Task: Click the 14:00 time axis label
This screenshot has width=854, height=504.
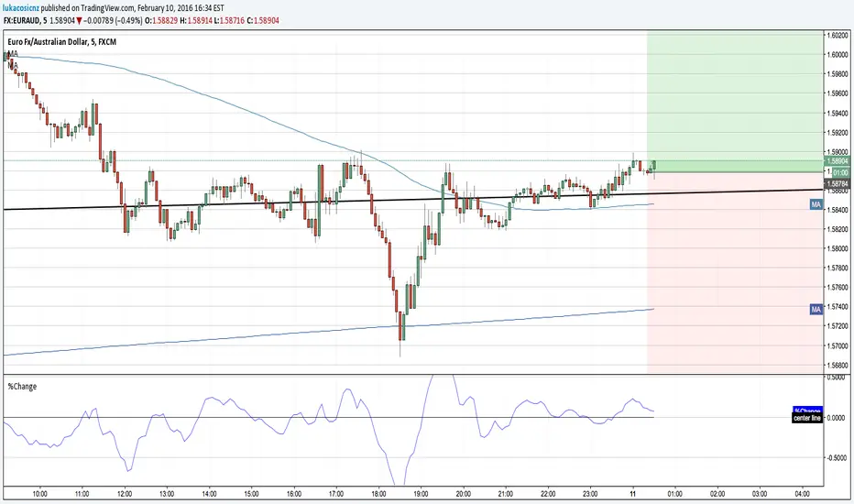Action: [x=209, y=494]
